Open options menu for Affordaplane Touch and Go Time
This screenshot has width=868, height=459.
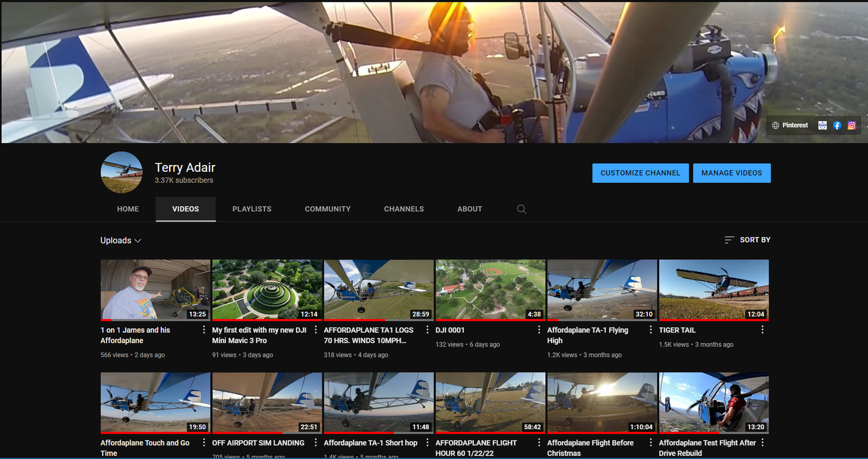(x=204, y=443)
